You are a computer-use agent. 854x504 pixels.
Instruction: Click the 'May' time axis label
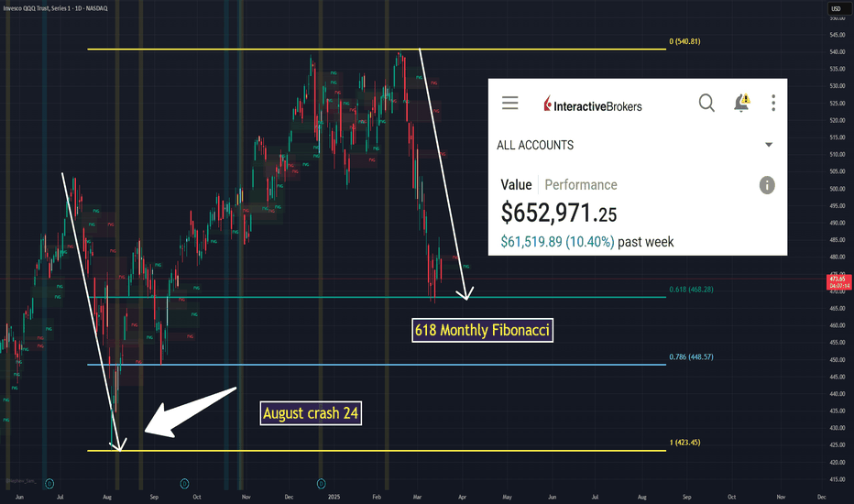coord(507,497)
